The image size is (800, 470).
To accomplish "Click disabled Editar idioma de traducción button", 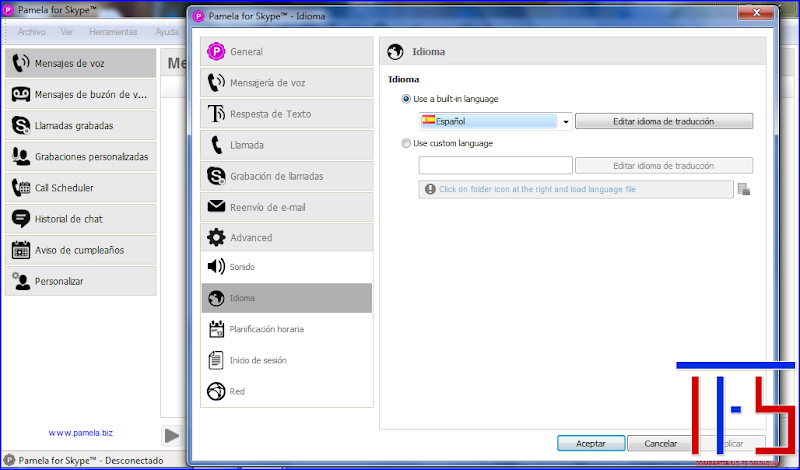I will click(664, 166).
